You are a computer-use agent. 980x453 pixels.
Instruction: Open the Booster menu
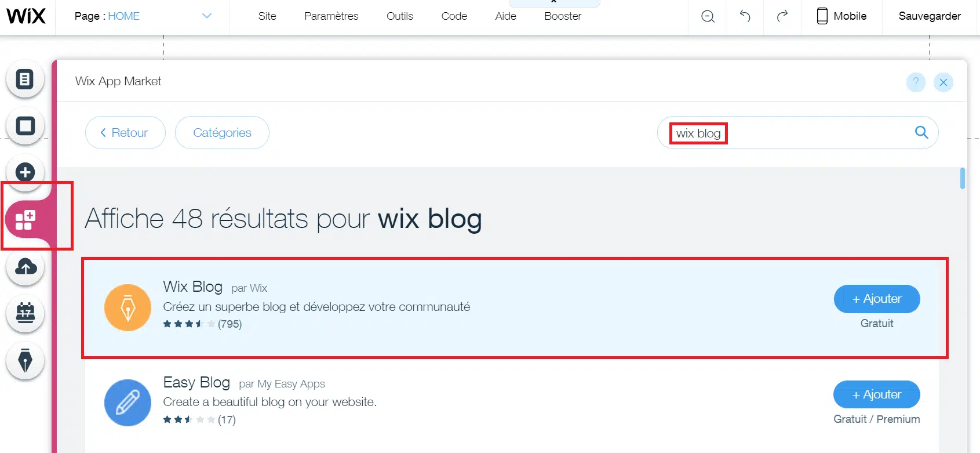coord(563,16)
